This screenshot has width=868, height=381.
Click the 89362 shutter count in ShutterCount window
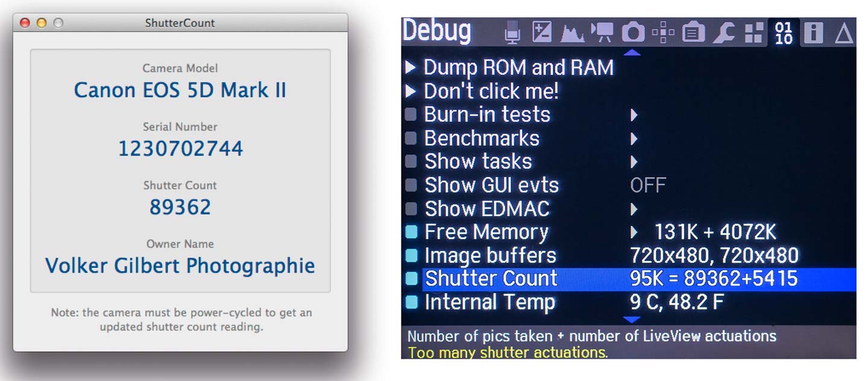tap(180, 207)
